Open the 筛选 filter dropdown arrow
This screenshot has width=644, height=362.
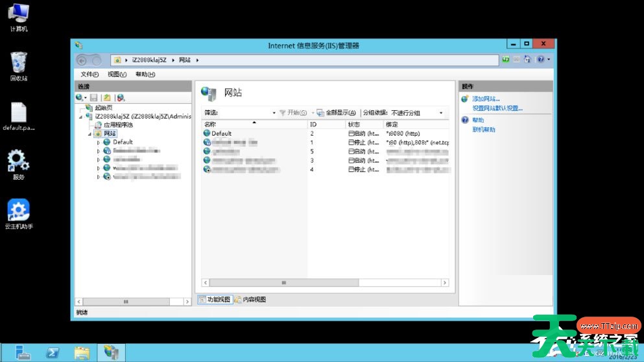click(x=274, y=113)
